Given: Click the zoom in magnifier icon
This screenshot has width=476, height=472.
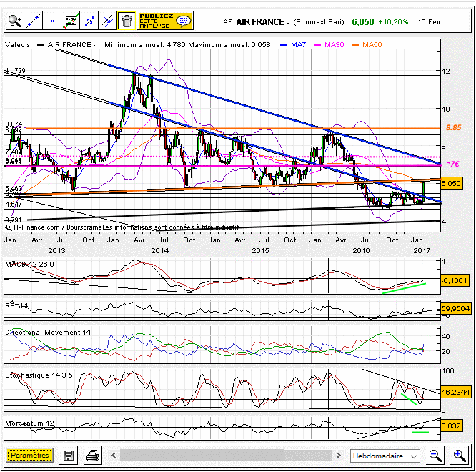Looking at the screenshot, I should [x=460, y=456].
